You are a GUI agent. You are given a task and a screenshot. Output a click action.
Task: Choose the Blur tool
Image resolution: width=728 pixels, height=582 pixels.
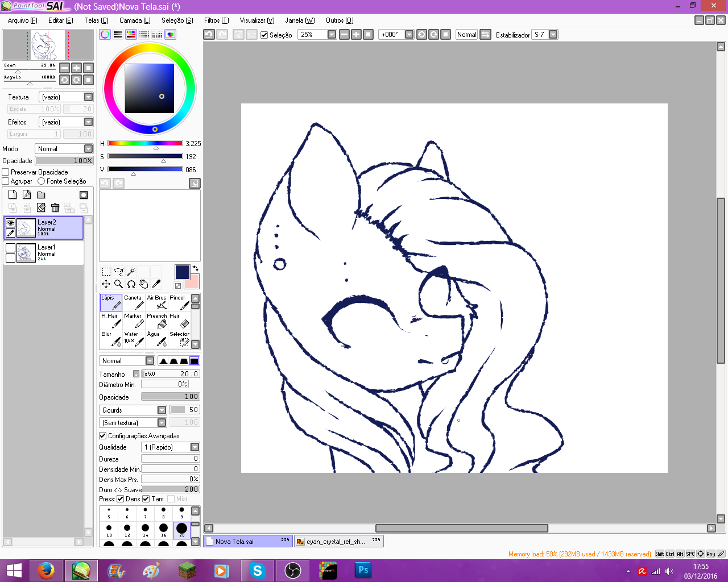click(x=111, y=339)
